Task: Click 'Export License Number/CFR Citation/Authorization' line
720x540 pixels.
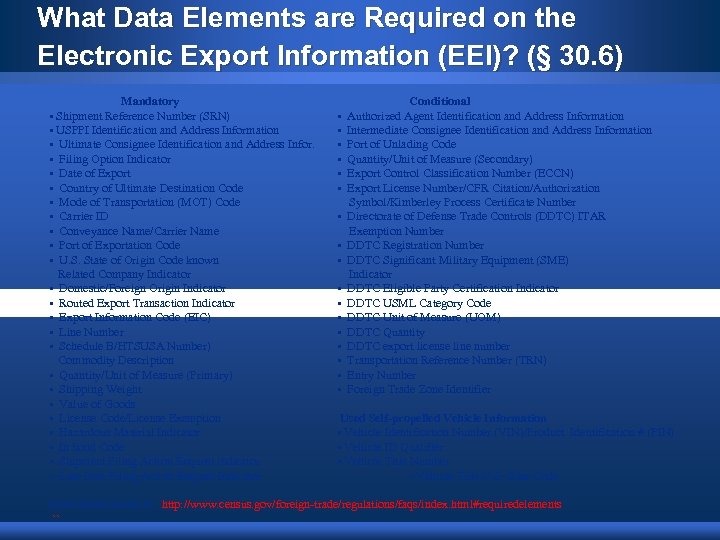Action: 473,188
